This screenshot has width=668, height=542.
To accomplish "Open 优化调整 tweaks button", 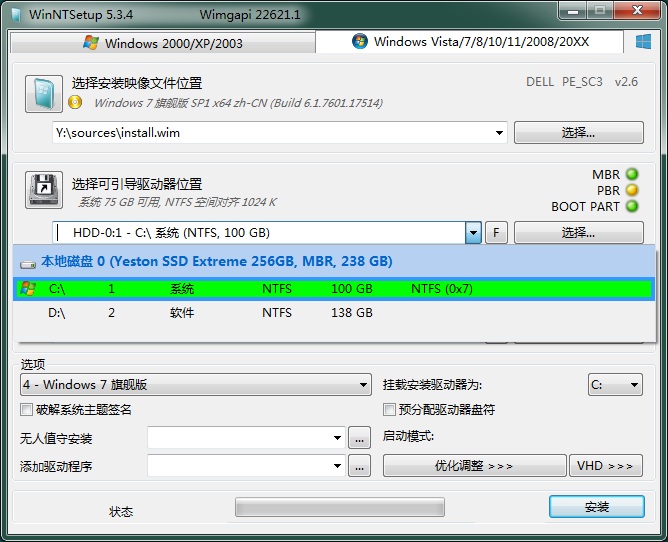I will tap(474, 466).
